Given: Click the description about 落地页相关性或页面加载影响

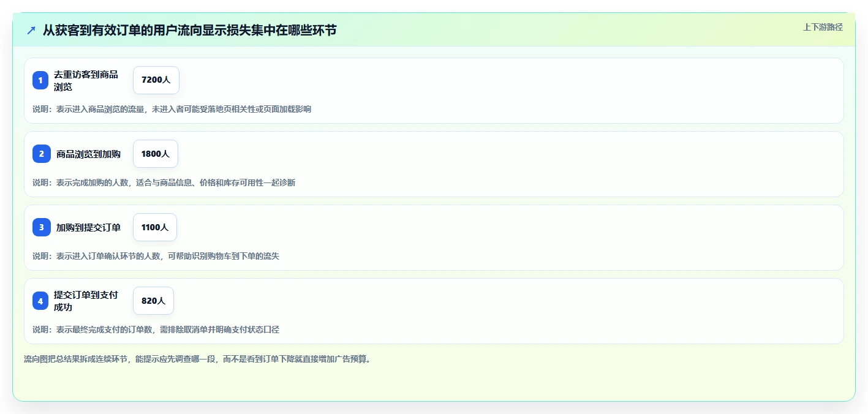Looking at the screenshot, I should click(172, 109).
